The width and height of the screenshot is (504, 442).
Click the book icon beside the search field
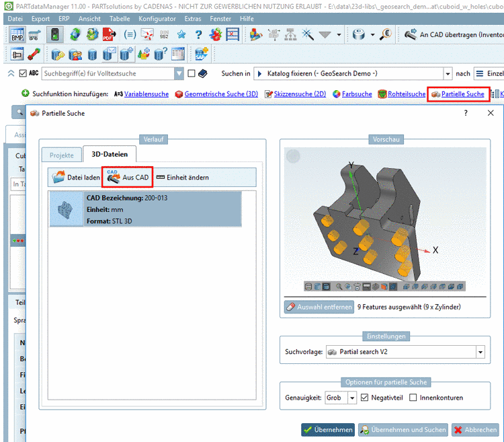coord(202,74)
